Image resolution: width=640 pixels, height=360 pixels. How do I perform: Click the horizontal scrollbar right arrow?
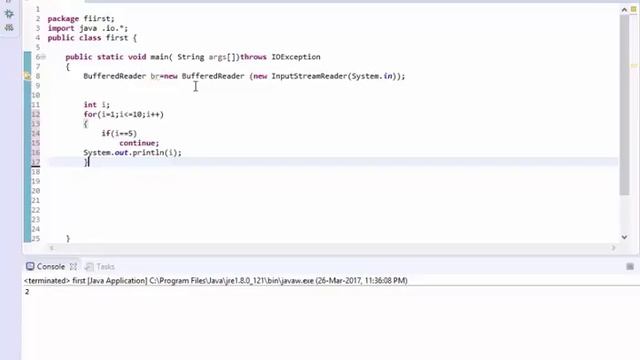pyautogui.click(x=613, y=248)
